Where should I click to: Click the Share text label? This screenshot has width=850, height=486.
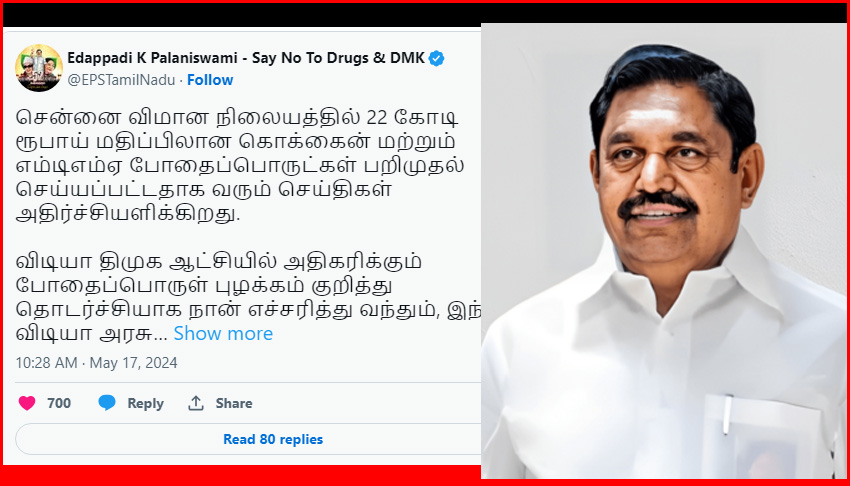[234, 403]
